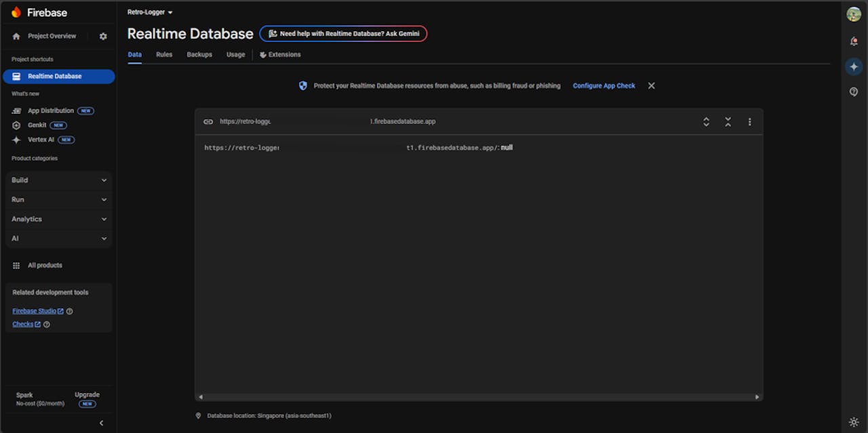Open help question mark icon
This screenshot has height=433, width=868.
[x=854, y=91]
